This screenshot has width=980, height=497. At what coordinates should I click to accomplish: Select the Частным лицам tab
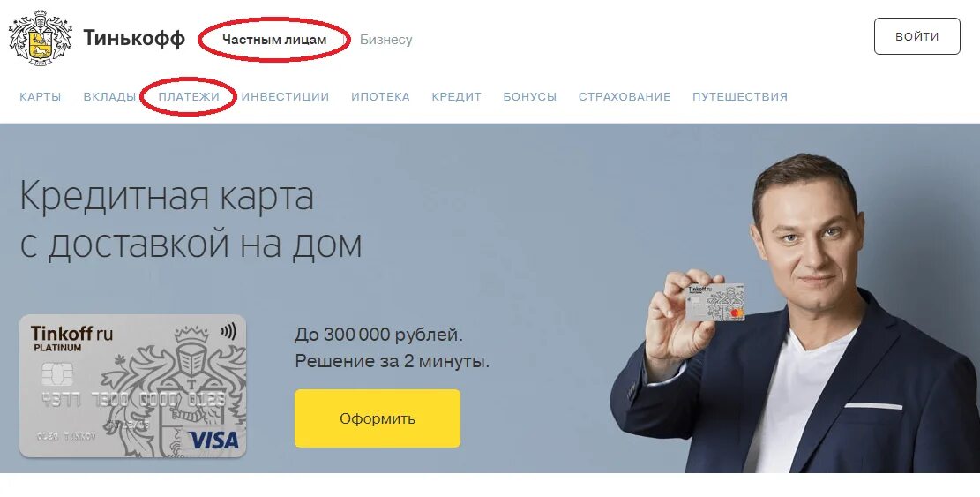pyautogui.click(x=274, y=40)
